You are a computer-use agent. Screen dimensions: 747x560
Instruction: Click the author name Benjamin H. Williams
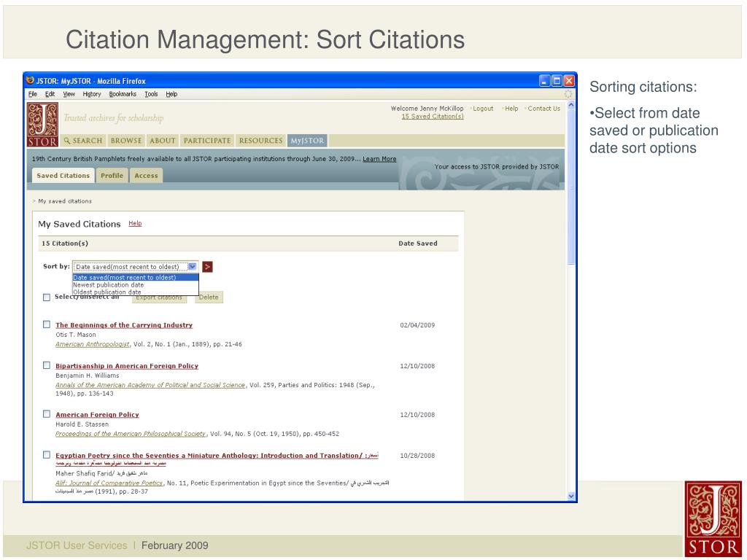tap(88, 376)
